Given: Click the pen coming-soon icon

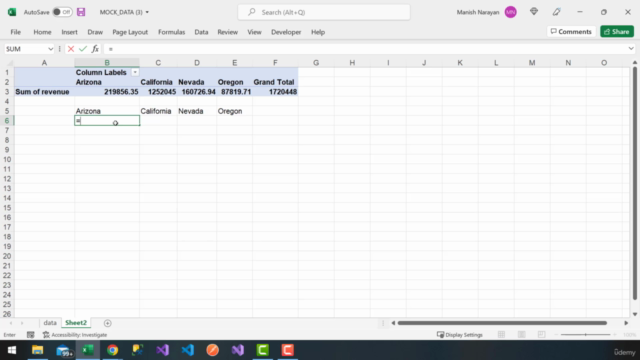Looking at the screenshot, I should pyautogui.click(x=556, y=12).
